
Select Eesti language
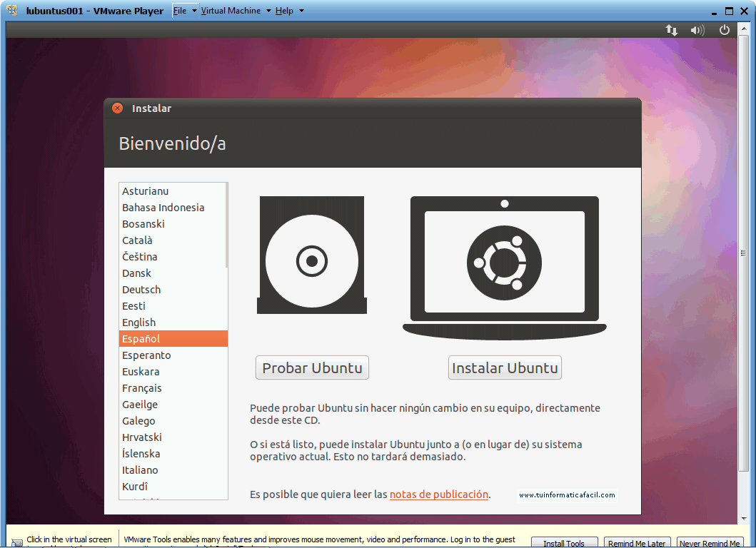tap(173, 306)
